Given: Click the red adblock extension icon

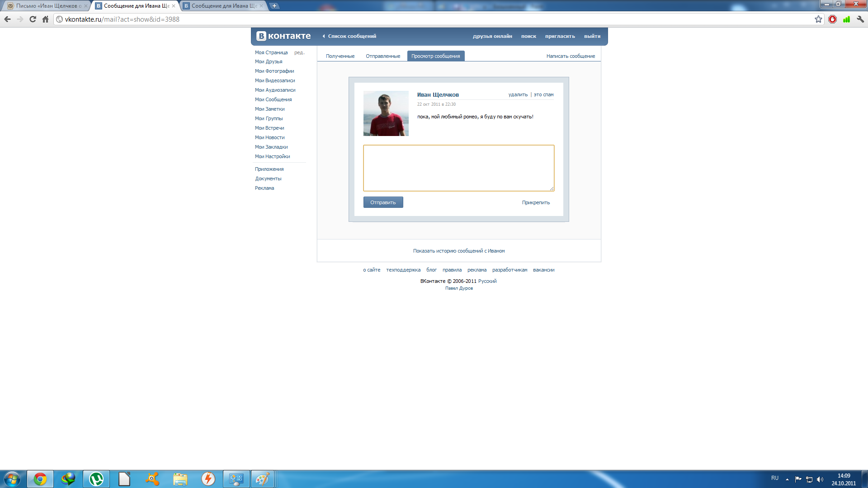Looking at the screenshot, I should (832, 19).
